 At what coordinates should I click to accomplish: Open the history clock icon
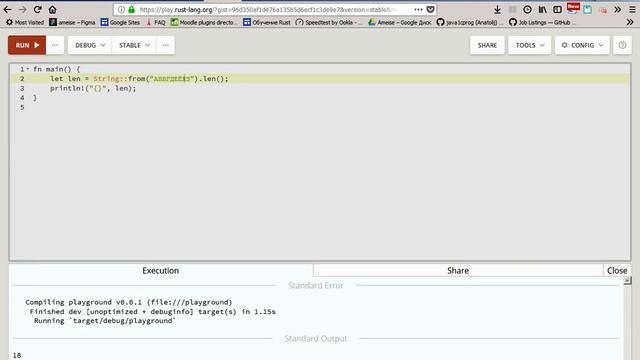(527, 9)
